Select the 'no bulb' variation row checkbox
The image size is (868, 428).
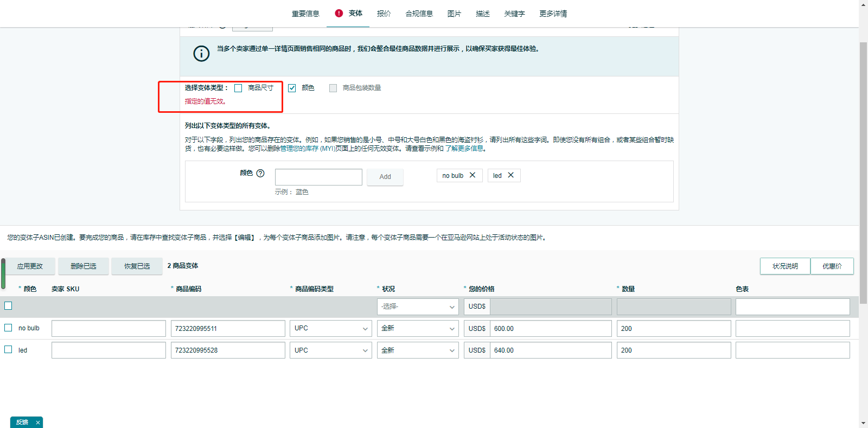[x=8, y=328]
